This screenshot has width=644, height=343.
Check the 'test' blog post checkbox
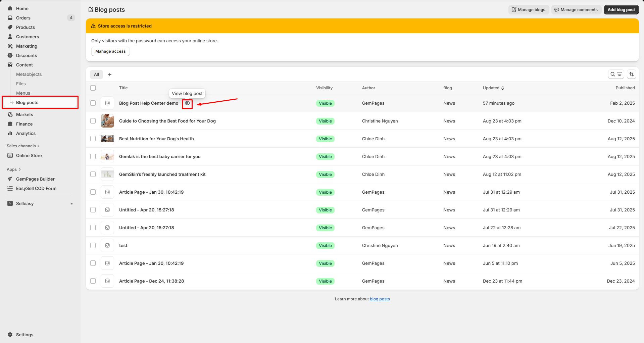pyautogui.click(x=93, y=245)
